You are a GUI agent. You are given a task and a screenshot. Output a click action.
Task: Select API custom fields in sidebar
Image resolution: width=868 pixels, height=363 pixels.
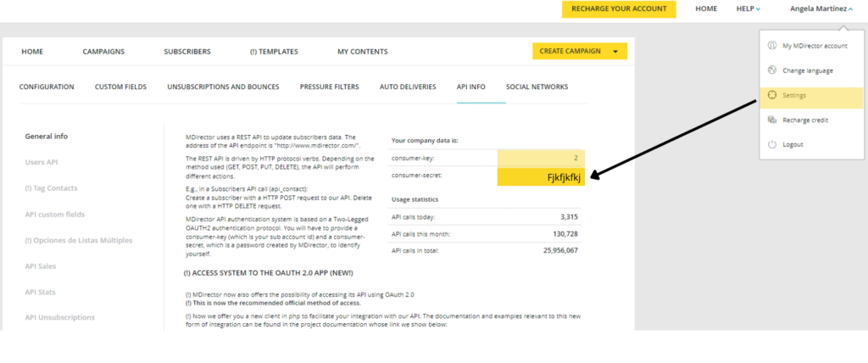tap(55, 215)
